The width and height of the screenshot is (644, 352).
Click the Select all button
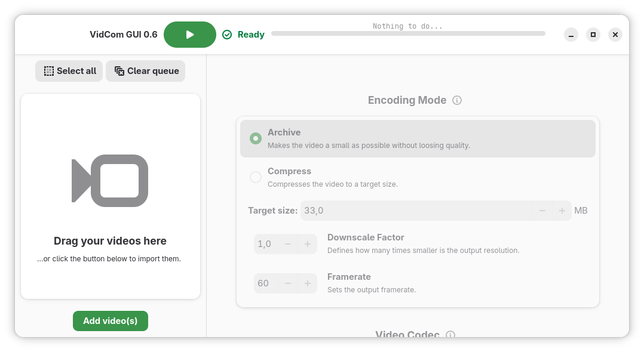point(69,71)
